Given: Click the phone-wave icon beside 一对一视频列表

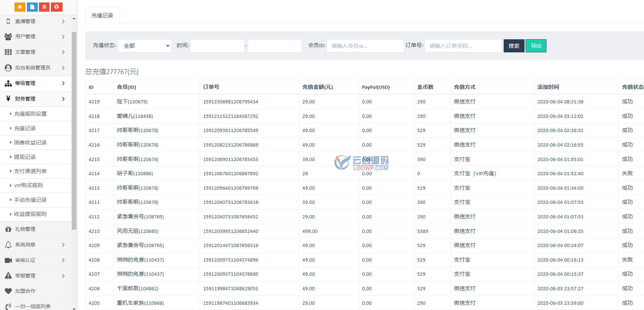Looking at the screenshot, I should tap(8, 306).
